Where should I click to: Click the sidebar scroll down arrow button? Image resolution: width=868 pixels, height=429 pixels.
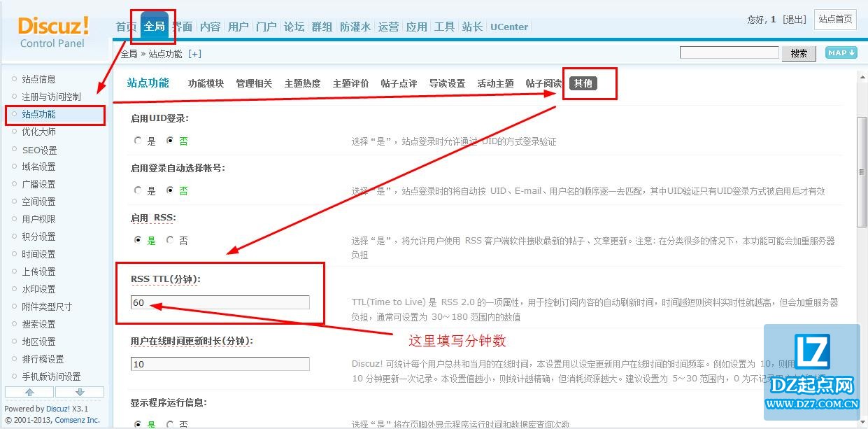pos(80,392)
